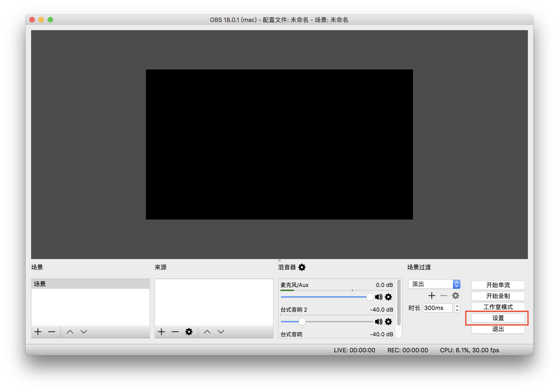This screenshot has width=559, height=392.
Task: Click the 'LIVE: 00:00:00' status text
Action: coord(355,350)
